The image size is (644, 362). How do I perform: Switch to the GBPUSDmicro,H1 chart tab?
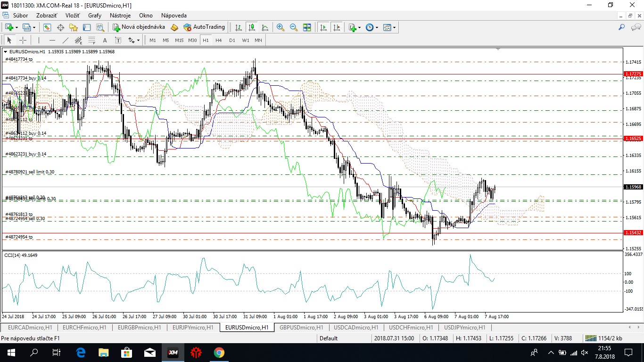(301, 327)
